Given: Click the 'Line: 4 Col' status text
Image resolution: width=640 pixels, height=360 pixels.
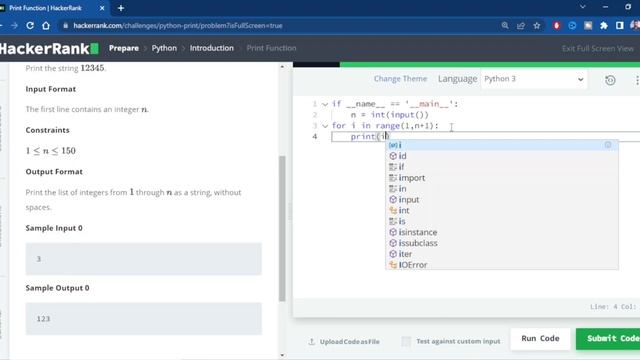Looking at the screenshot, I should 614,307.
